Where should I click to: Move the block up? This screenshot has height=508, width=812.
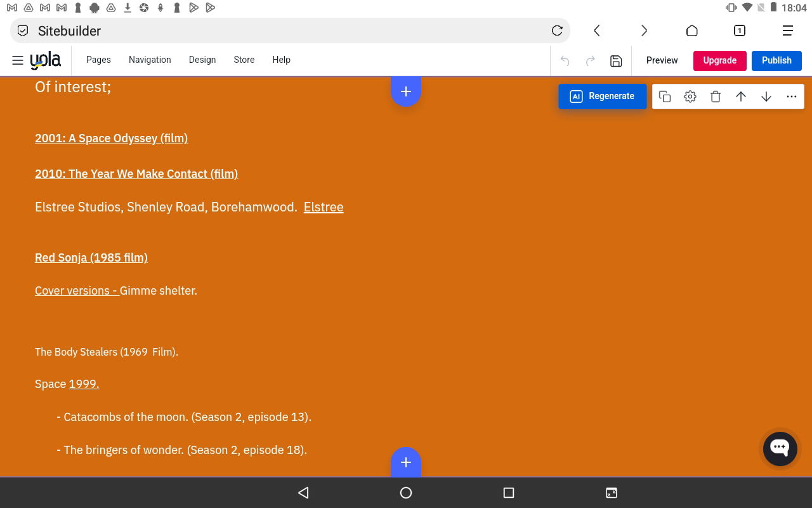(x=741, y=97)
